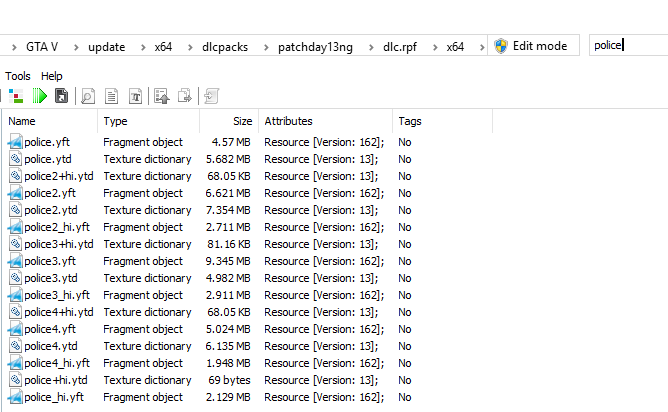Select the police3_hi.yft file name
Screen dimensions: 668x412
click(x=57, y=295)
